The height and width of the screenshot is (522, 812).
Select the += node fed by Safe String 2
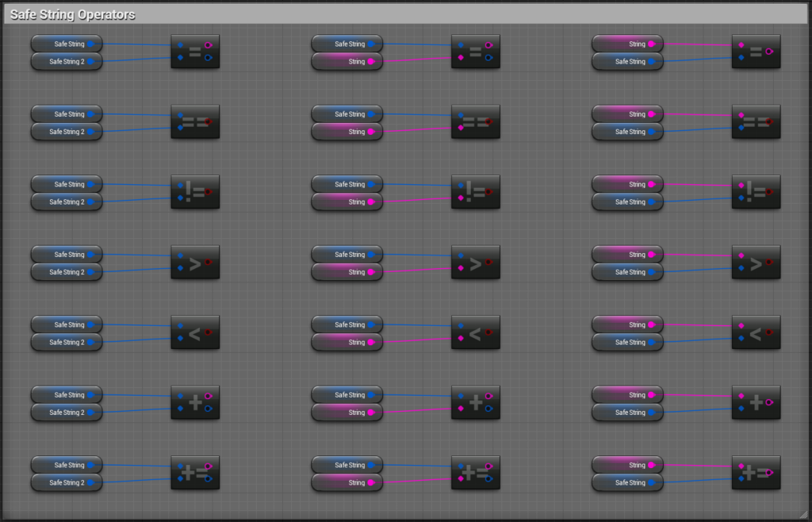pyautogui.click(x=194, y=473)
